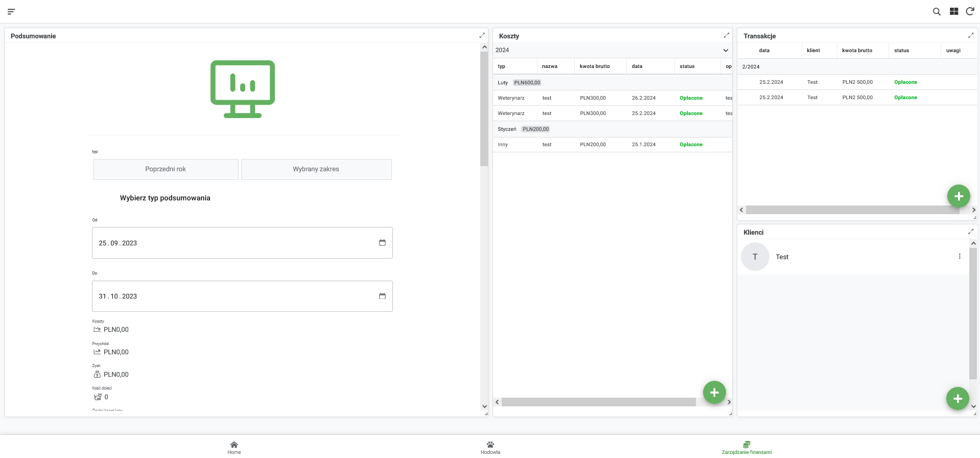Collapse the 2/2024 transactions group
Screen dimensions: 980x458
(x=751, y=67)
